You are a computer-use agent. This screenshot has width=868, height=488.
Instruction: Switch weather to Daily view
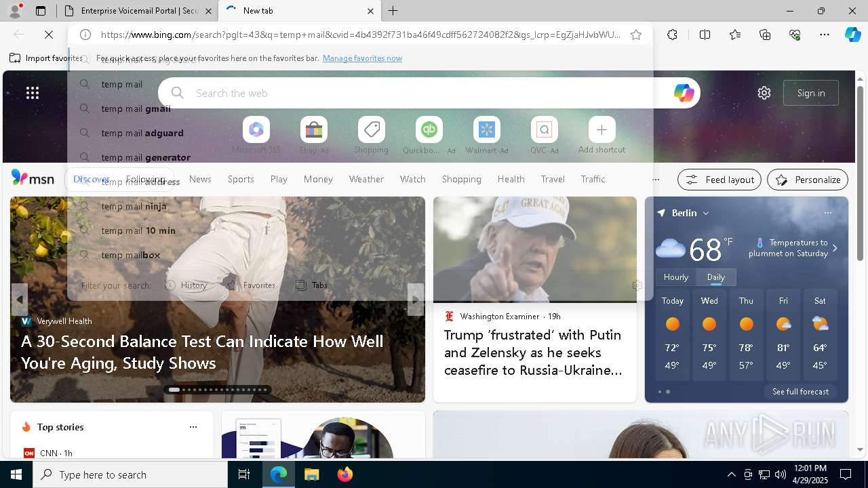(x=716, y=277)
